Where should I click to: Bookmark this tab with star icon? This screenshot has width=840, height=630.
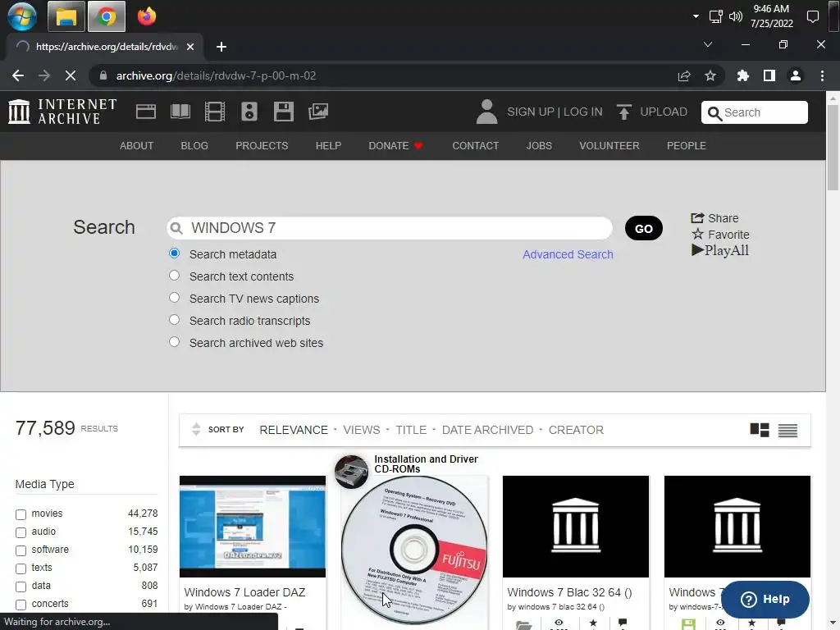[x=710, y=75]
